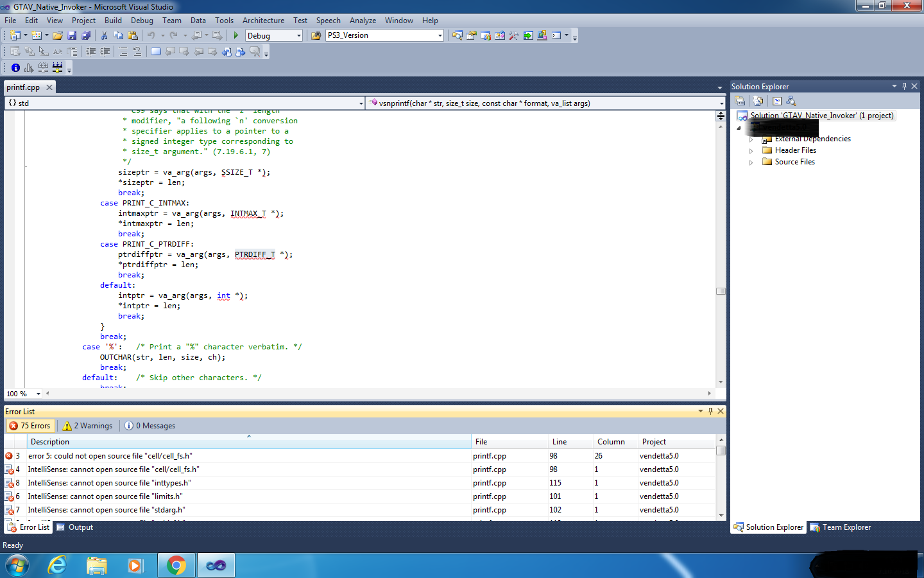Image resolution: width=924 pixels, height=578 pixels.
Task: Sort errors by the Line column header
Action: click(570, 442)
